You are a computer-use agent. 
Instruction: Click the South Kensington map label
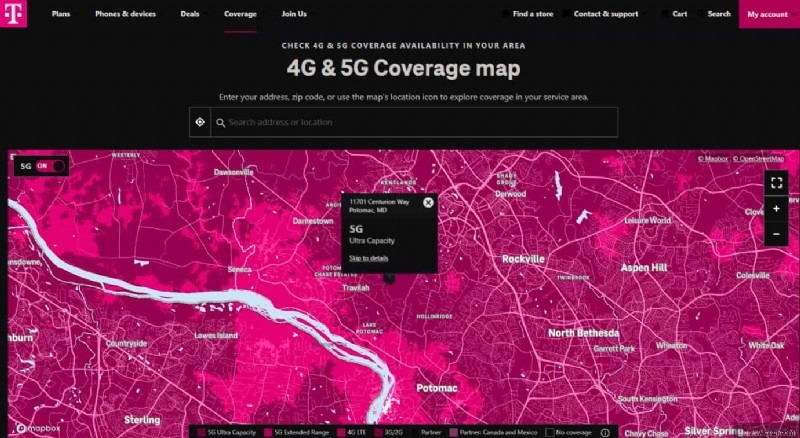click(647, 399)
